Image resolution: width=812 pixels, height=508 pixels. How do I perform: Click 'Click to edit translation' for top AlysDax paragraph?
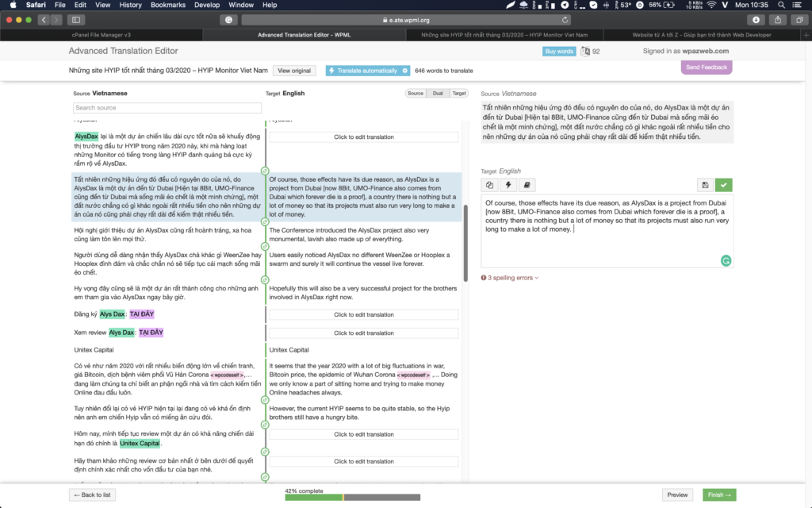[x=363, y=137]
